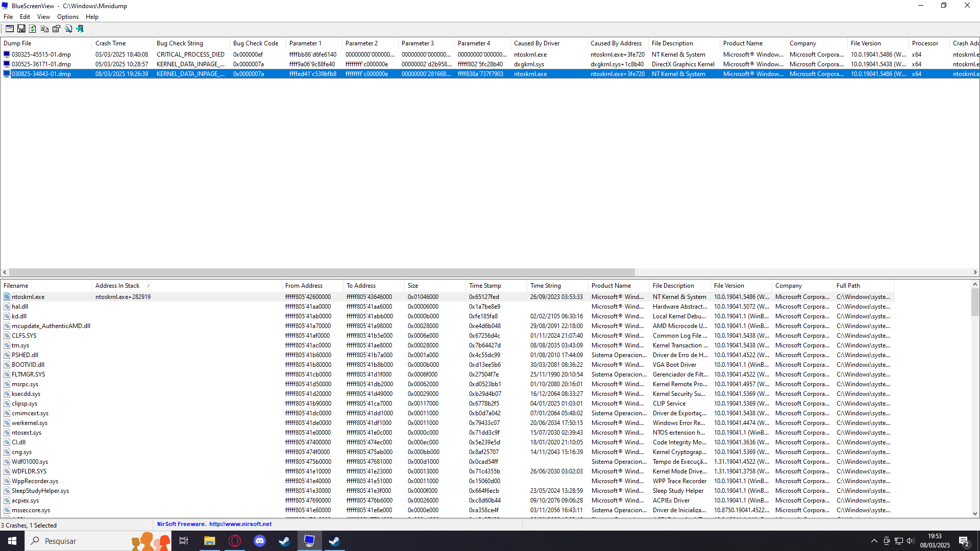Click the Save Selected Items floppy icon
This screenshot has width=980, height=551.
click(21, 29)
